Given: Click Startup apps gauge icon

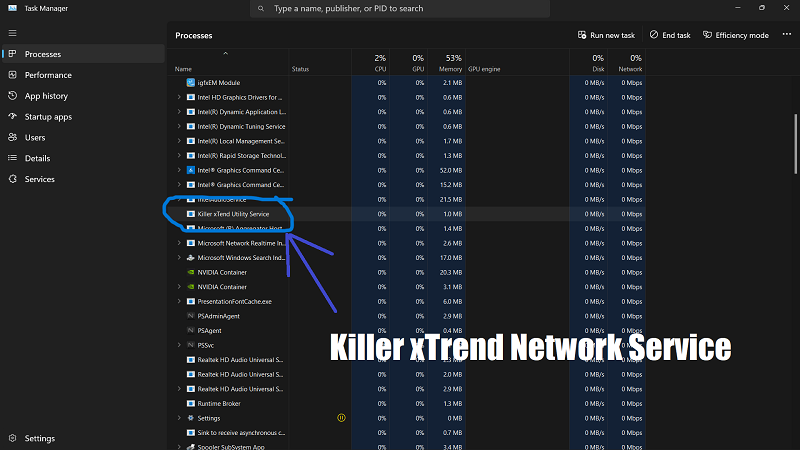Looking at the screenshot, I should [13, 116].
